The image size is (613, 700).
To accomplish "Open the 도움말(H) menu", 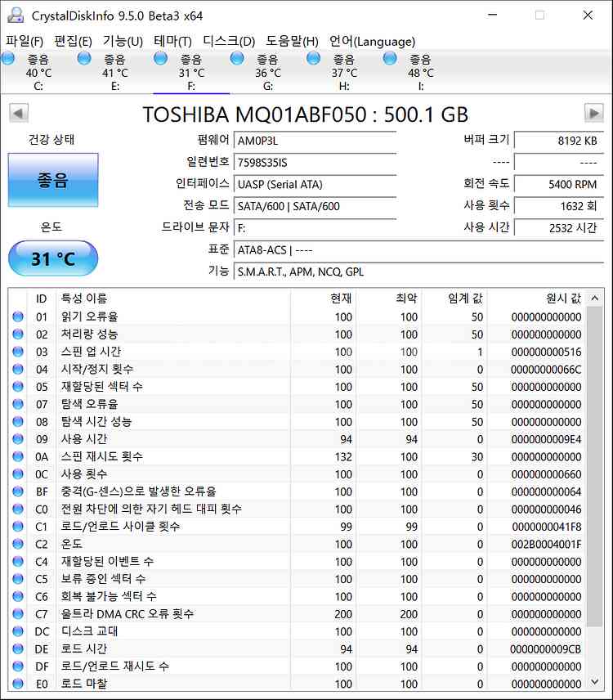I will click(x=293, y=42).
